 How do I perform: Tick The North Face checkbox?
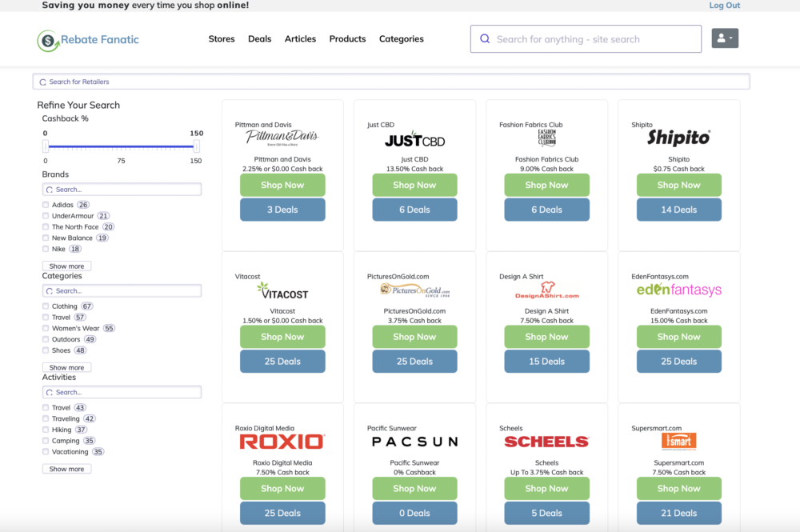click(x=46, y=227)
